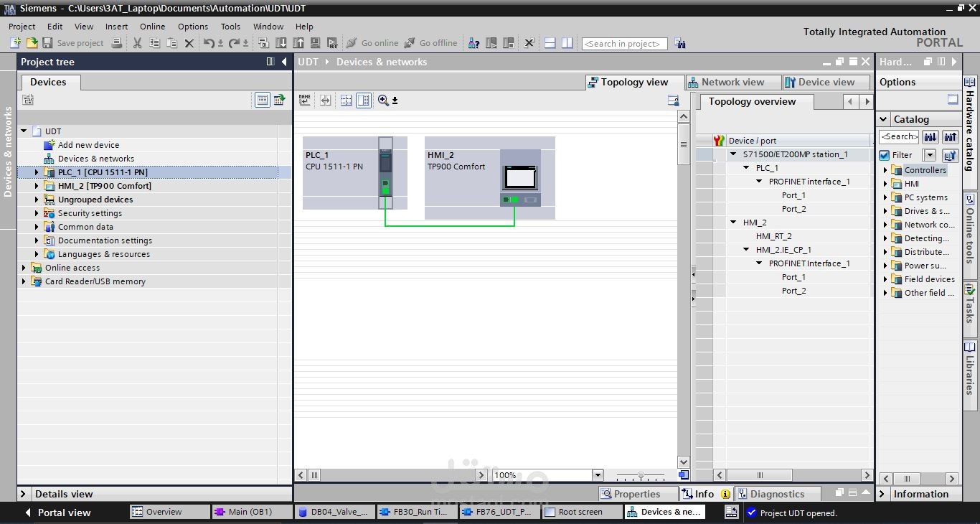Click the find-in-project binoculars icon
Screen dimensions: 980x524
click(x=680, y=44)
